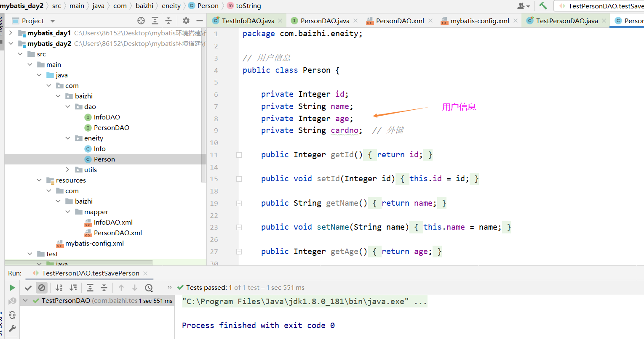Viewport: 644px width, 339px height.
Task: Unfold getName() method at gutter
Action: coord(239,203)
